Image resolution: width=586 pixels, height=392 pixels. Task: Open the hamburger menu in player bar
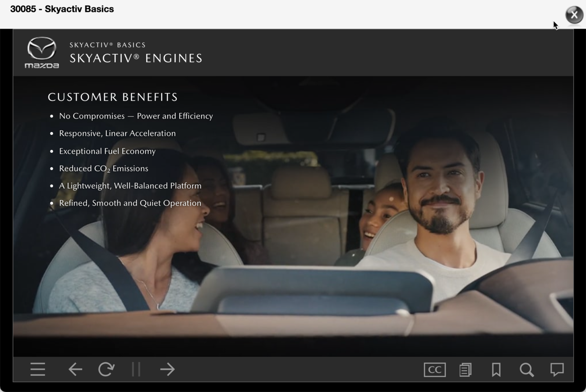(38, 369)
